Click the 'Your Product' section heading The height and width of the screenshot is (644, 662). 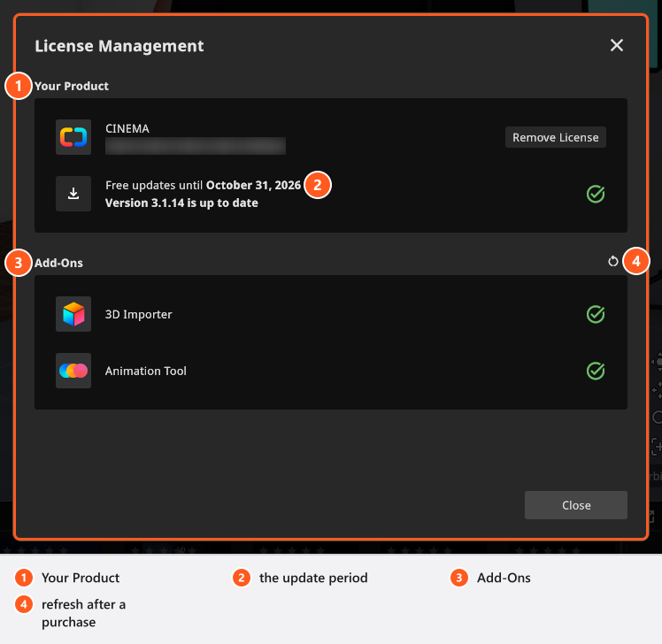tap(72, 86)
